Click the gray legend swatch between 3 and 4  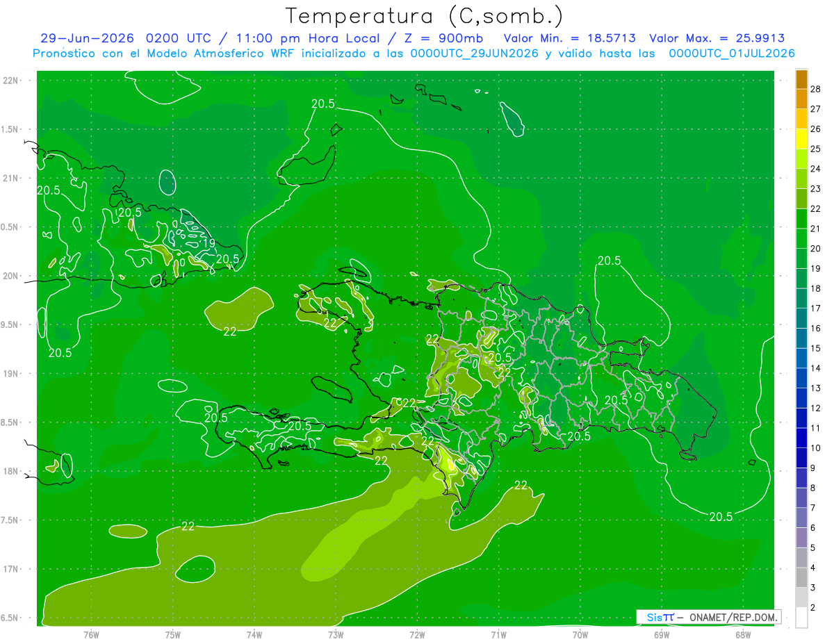(801, 577)
